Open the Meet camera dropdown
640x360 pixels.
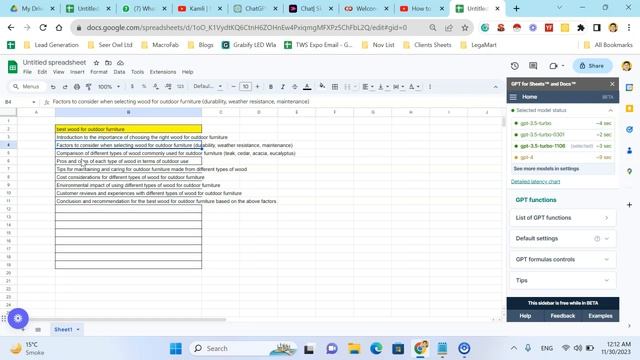pyautogui.click(x=556, y=66)
